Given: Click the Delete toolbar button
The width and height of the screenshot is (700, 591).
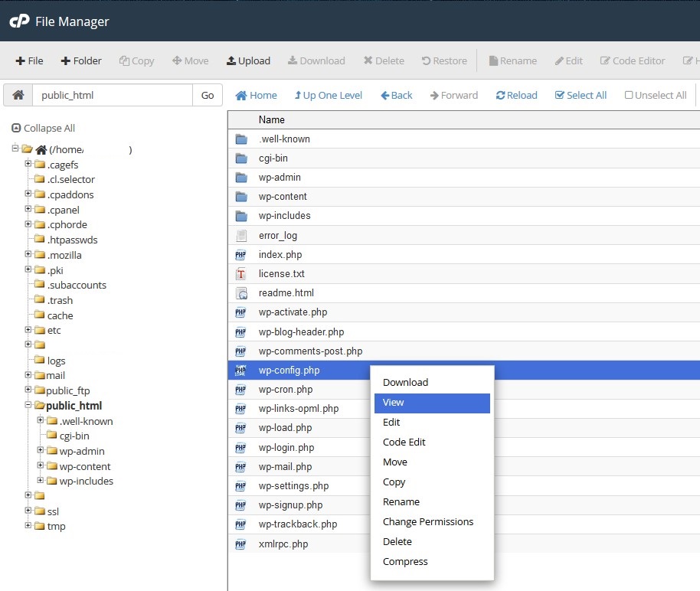Looking at the screenshot, I should [384, 60].
